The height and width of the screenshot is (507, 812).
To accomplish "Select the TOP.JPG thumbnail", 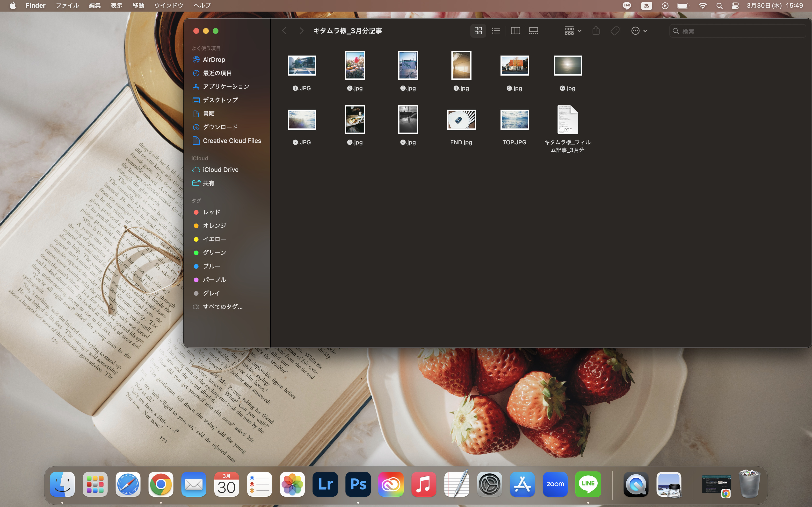I will [x=514, y=120].
